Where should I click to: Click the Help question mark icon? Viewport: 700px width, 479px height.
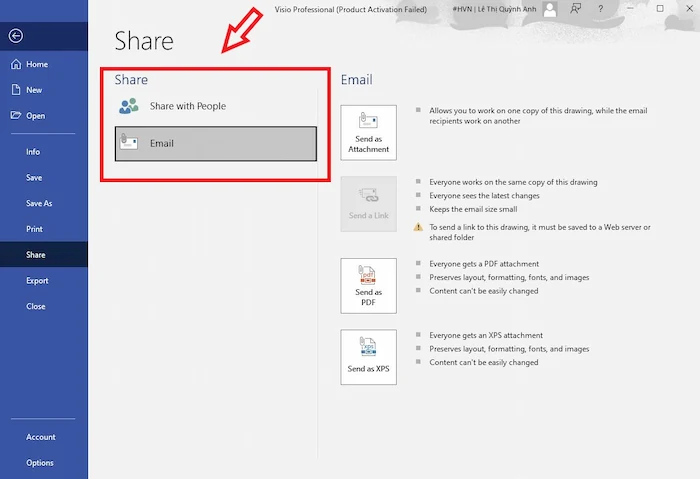point(600,8)
